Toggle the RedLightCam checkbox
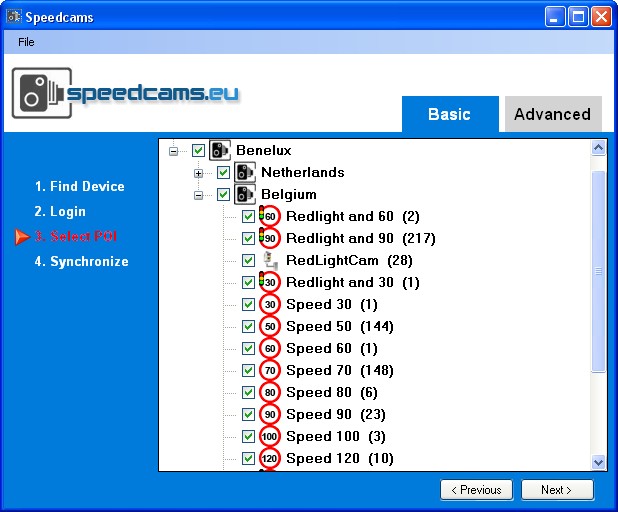This screenshot has height=512, width=618. 248,260
